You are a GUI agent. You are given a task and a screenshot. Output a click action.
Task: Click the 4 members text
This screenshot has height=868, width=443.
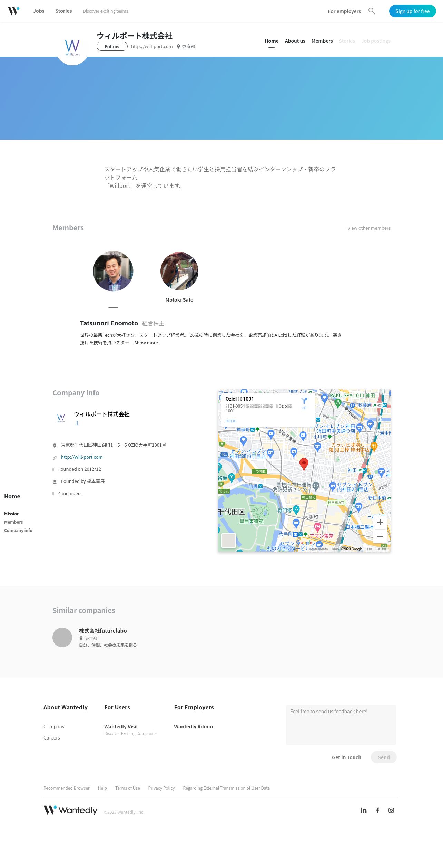tap(70, 493)
